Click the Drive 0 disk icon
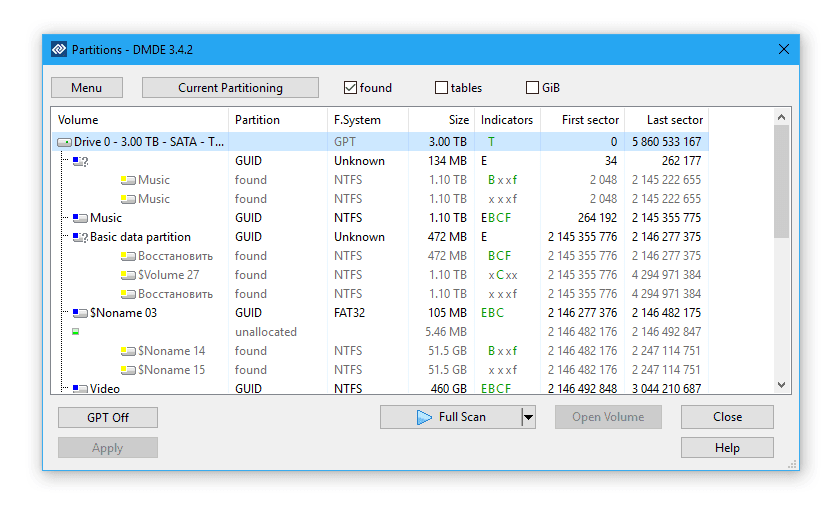The width and height of the screenshot is (840, 508). tap(65, 142)
